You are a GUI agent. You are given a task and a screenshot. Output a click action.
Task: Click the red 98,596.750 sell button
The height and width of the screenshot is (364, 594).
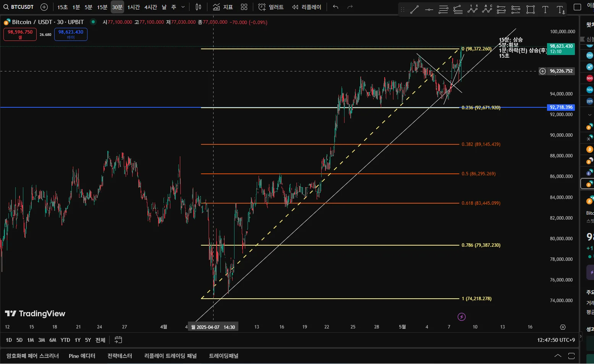pyautogui.click(x=20, y=34)
